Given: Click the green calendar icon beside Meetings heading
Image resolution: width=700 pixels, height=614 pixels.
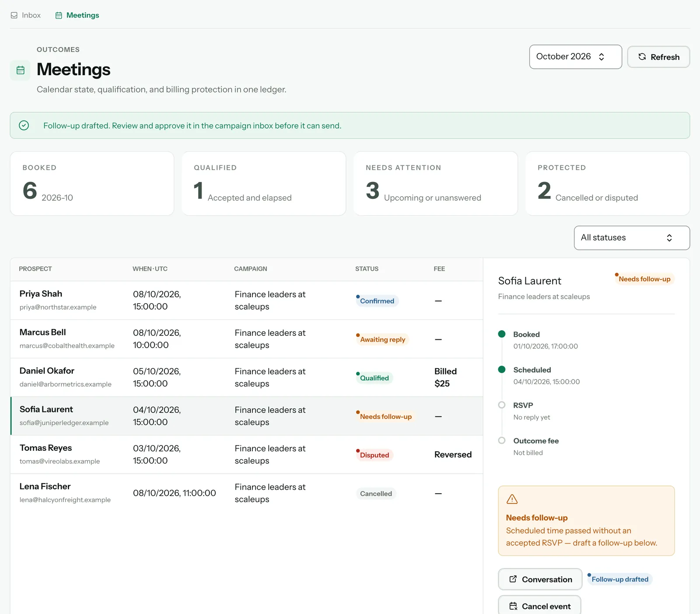Looking at the screenshot, I should coord(20,70).
